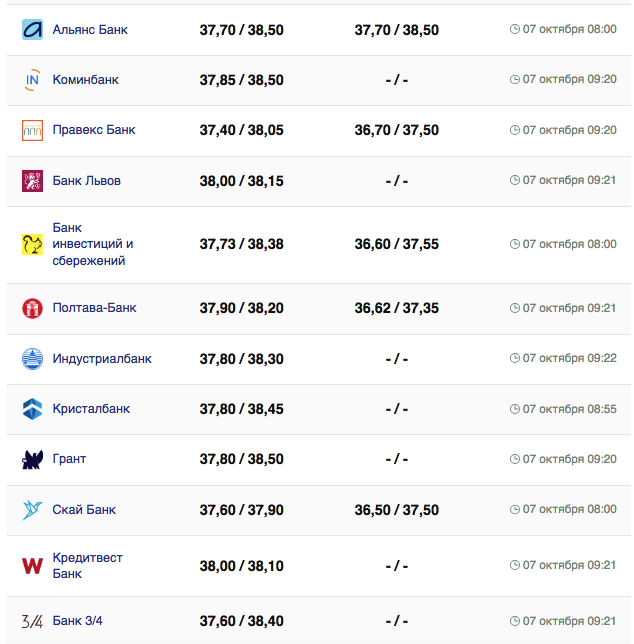Viewport: 634px width, 644px height.
Task: Click the Грант bank logo icon
Action: click(32, 459)
